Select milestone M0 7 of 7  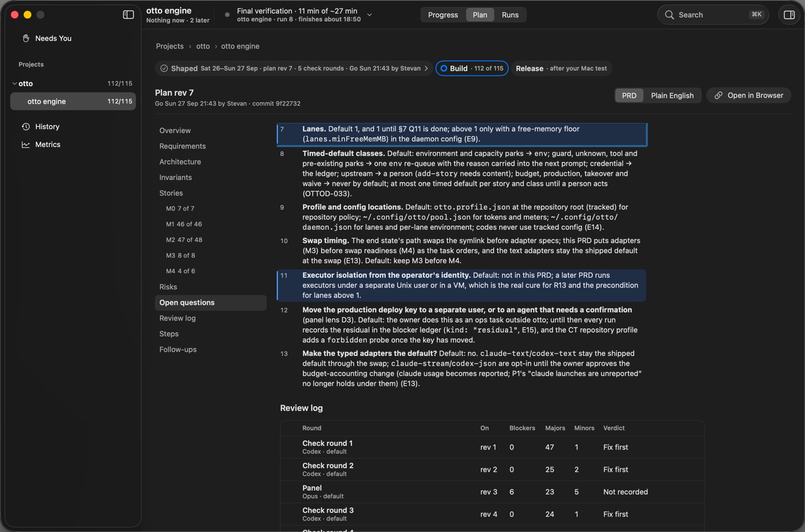point(180,208)
